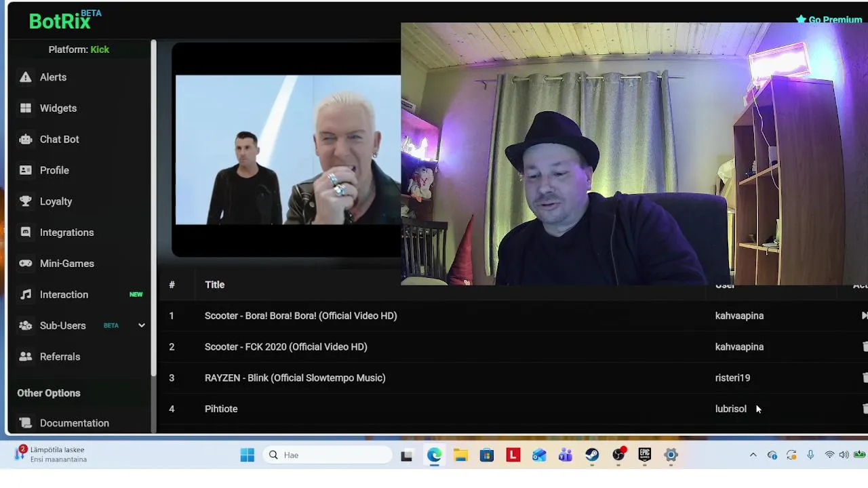Click the Windows search box Hae
The image size is (868, 488).
pos(328,455)
